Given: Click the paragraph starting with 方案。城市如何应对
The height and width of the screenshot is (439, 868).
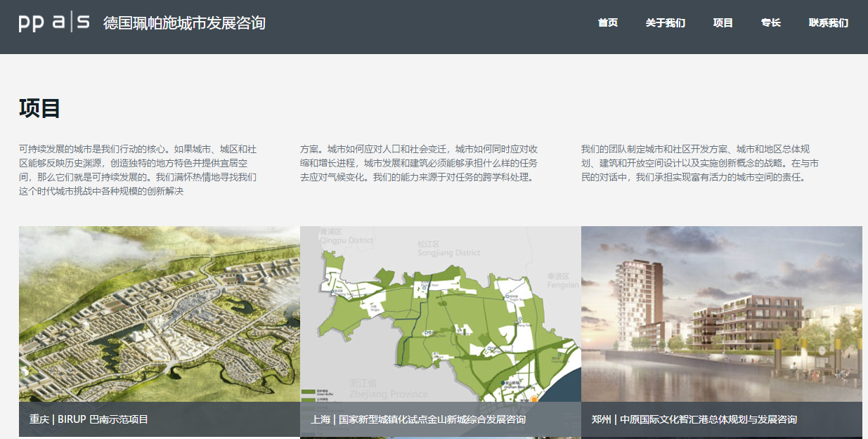Looking at the screenshot, I should tap(419, 163).
